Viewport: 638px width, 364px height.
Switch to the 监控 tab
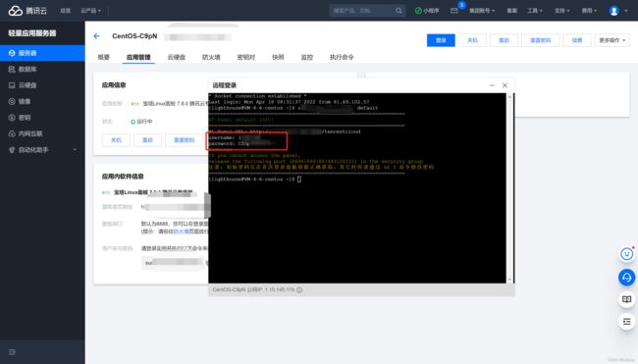(x=307, y=57)
